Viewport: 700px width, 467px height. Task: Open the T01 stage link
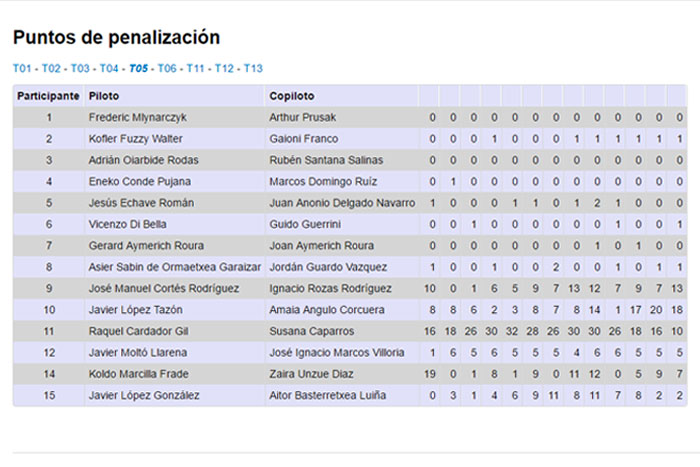coord(22,69)
